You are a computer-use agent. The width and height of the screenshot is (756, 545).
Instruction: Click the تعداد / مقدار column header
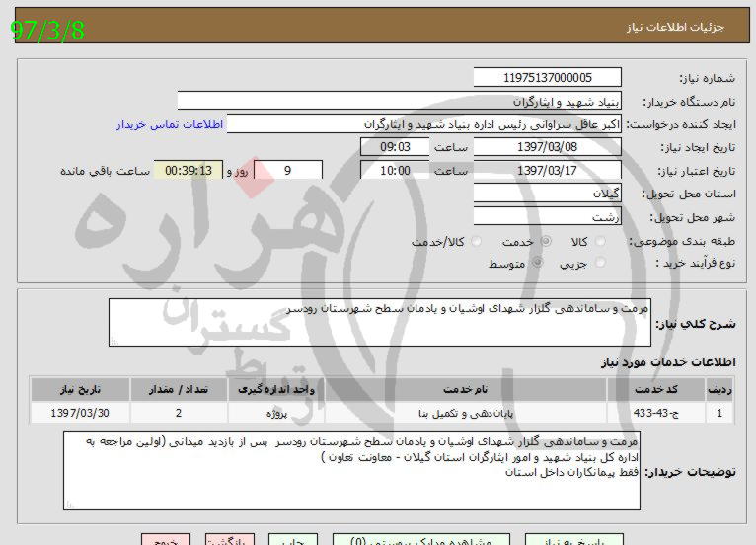pos(179,390)
